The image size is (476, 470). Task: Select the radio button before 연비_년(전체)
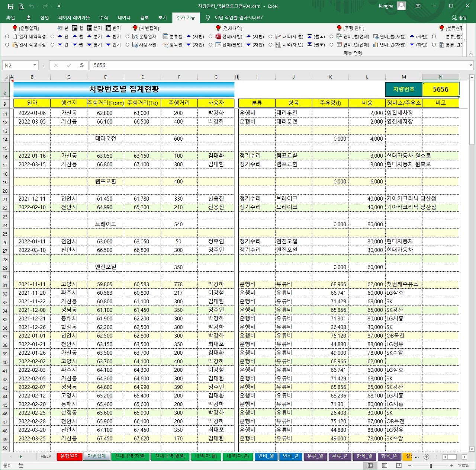(331, 45)
